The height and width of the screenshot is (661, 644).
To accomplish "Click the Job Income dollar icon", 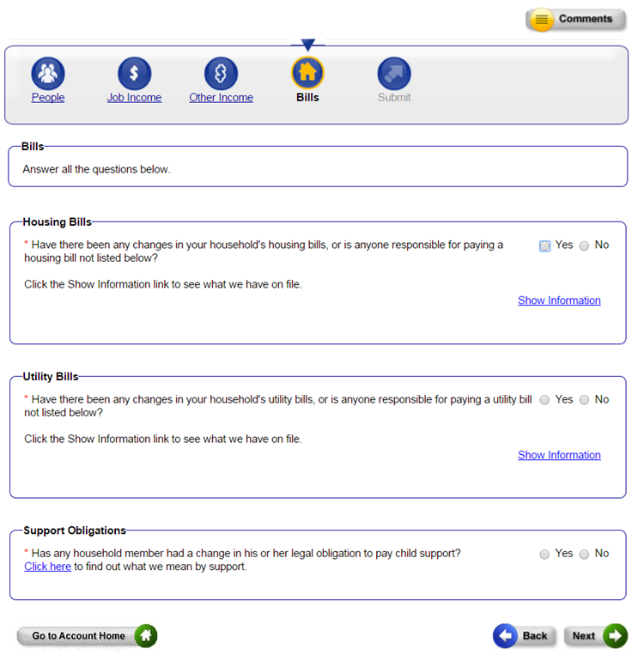I will click(x=134, y=74).
